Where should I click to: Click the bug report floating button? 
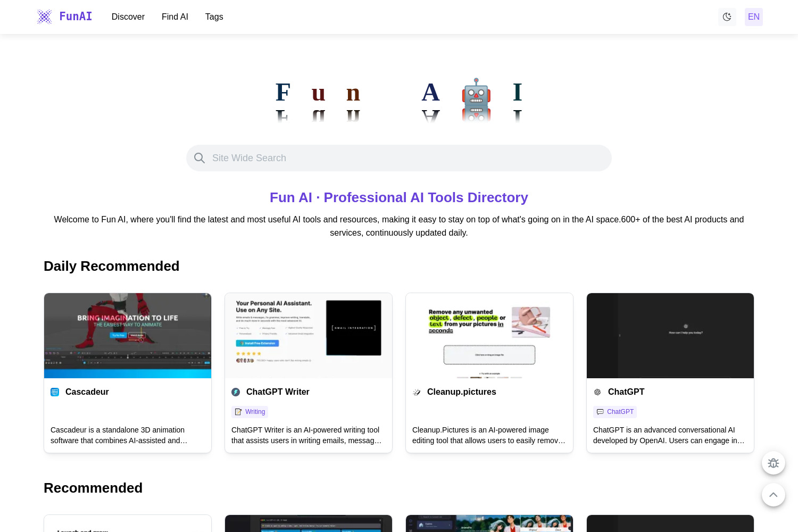[774, 463]
